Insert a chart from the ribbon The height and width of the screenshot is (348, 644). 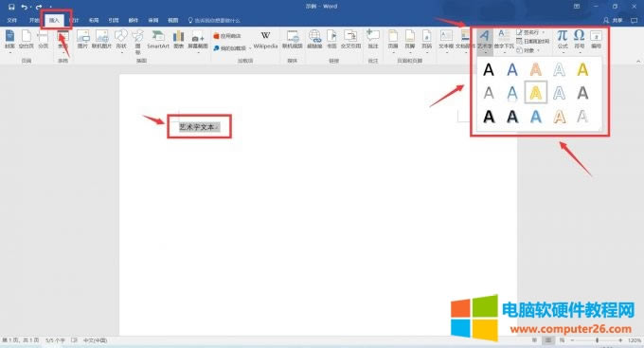178,40
